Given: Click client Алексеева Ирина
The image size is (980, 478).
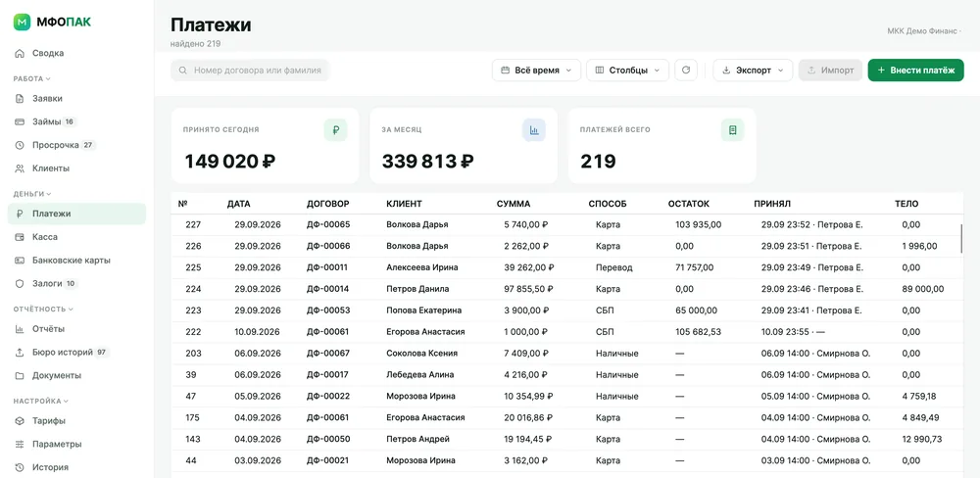Looking at the screenshot, I should (421, 267).
